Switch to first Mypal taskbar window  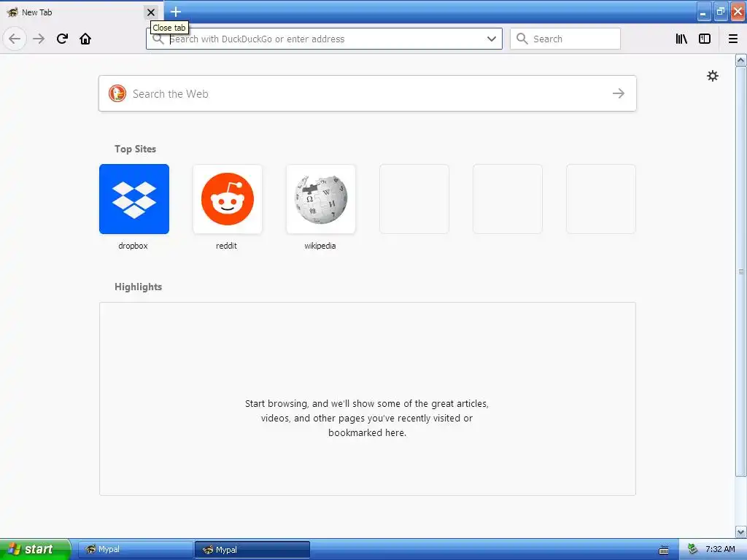pyautogui.click(x=135, y=550)
